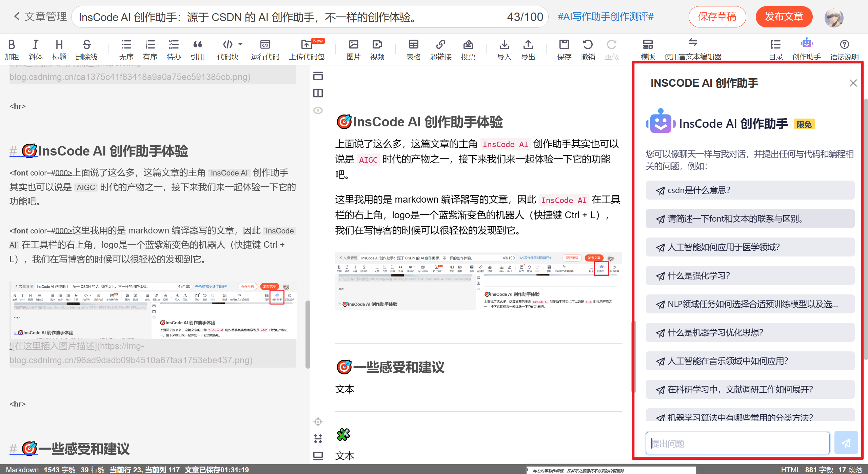
Task: Click the 运行代码 tool
Action: click(x=265, y=49)
